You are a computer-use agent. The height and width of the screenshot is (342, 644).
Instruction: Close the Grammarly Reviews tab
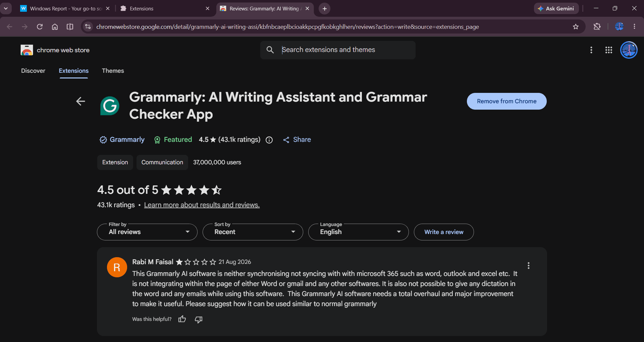click(307, 8)
